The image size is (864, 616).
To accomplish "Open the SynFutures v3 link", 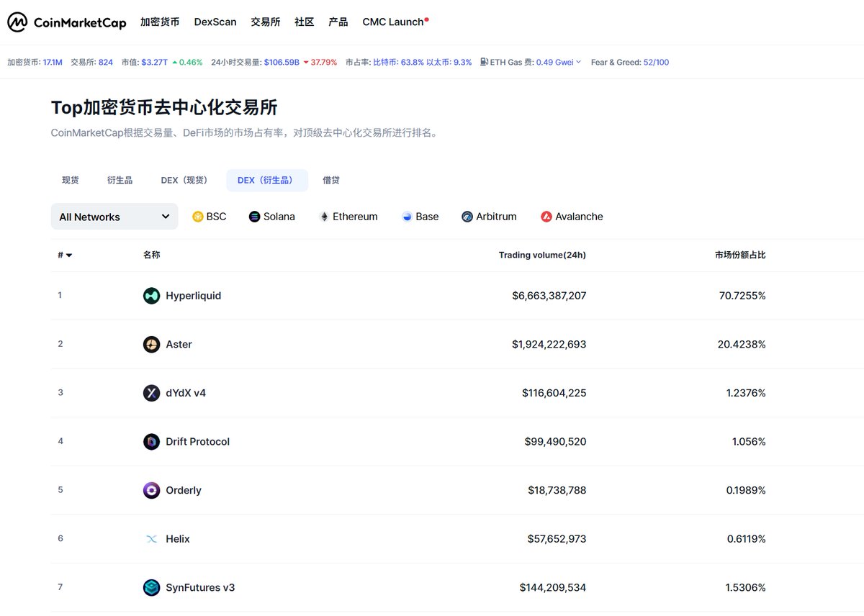I will (x=200, y=588).
